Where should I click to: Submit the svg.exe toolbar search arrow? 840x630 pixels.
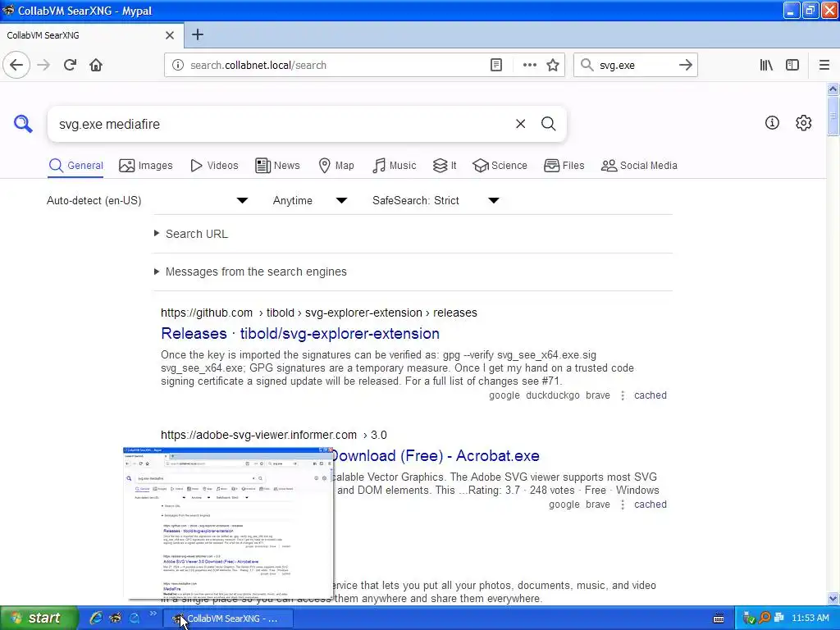tap(685, 65)
